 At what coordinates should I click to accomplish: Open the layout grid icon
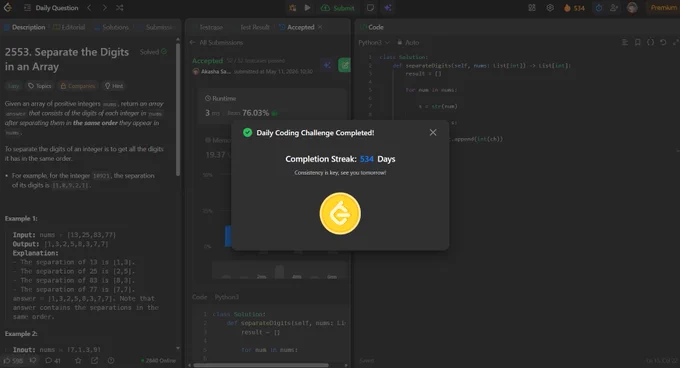click(x=532, y=8)
